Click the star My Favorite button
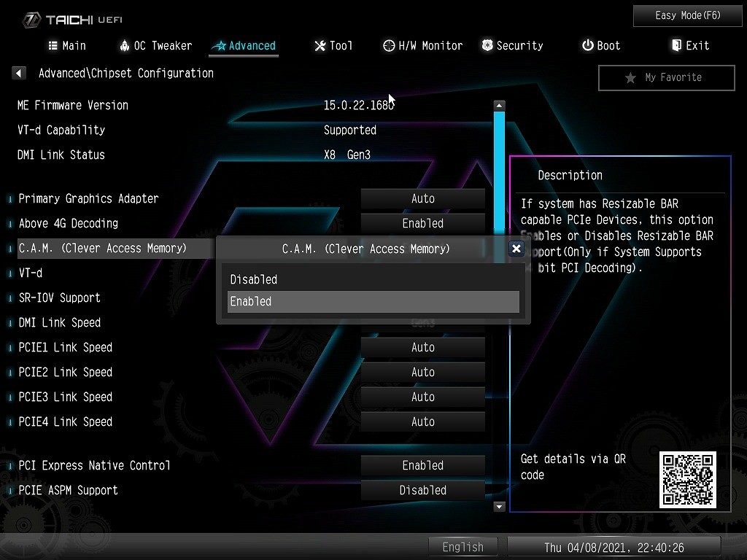The height and width of the screenshot is (560, 747). 665,77
